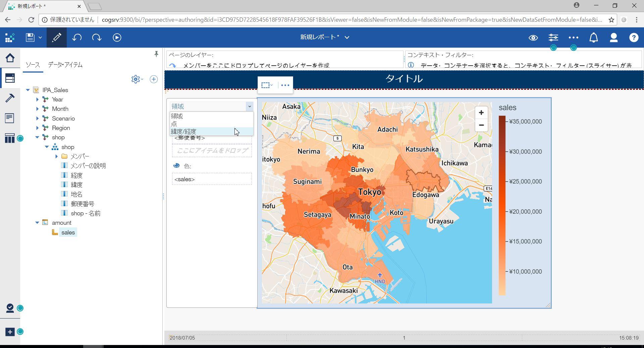Open the Data source panel icon
Image resolution: width=644 pixels, height=348 pixels.
coord(10,78)
